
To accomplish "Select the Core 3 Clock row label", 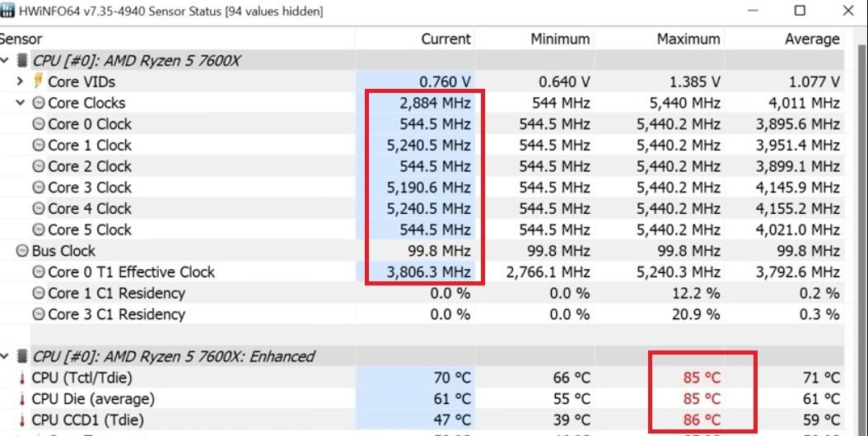I will pos(90,187).
